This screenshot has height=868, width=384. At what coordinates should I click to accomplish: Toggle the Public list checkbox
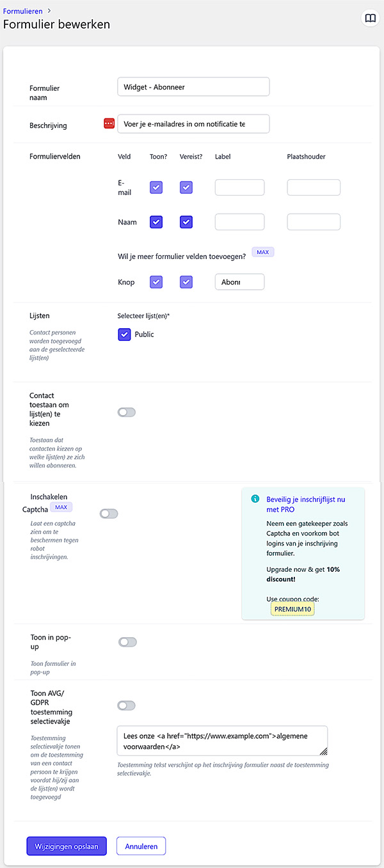pos(125,335)
